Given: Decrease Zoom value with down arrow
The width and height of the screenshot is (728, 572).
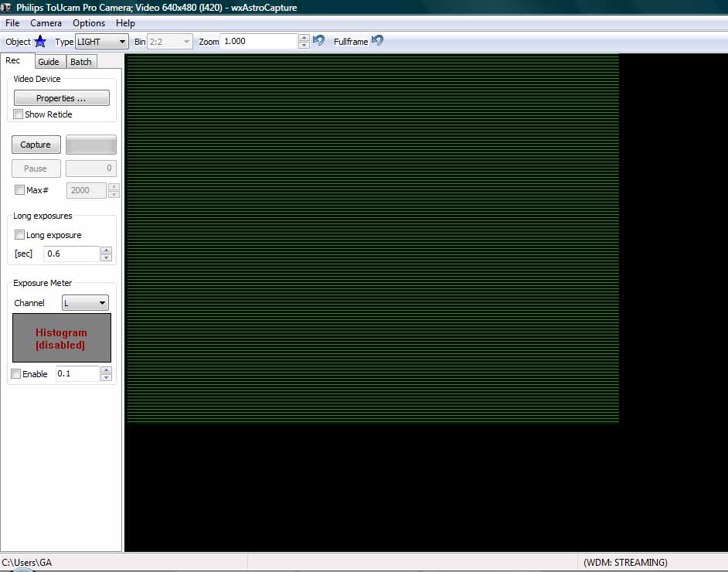Looking at the screenshot, I should 304,45.
